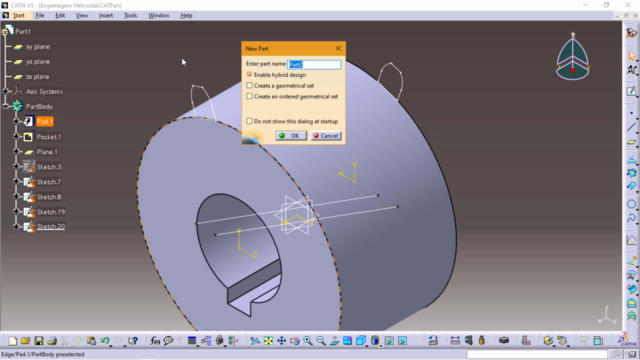This screenshot has height=360, width=640.
Task: Click the Design Table icon
Action: point(192,341)
